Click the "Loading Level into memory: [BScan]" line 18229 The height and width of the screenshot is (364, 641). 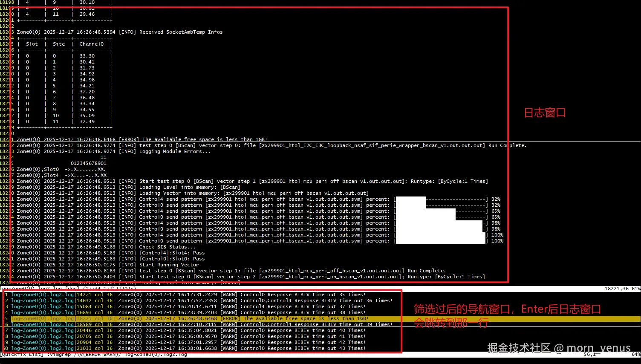[128, 187]
